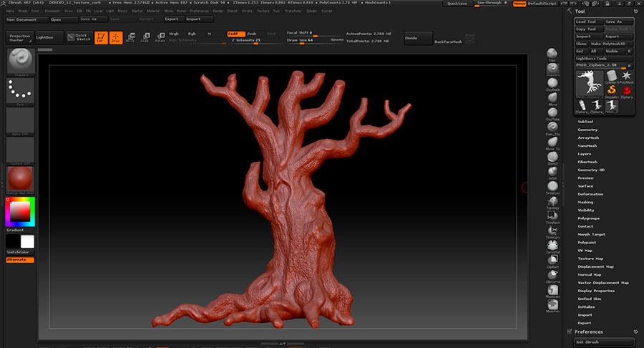Choose the PolyMesh3D star tool

627,76
